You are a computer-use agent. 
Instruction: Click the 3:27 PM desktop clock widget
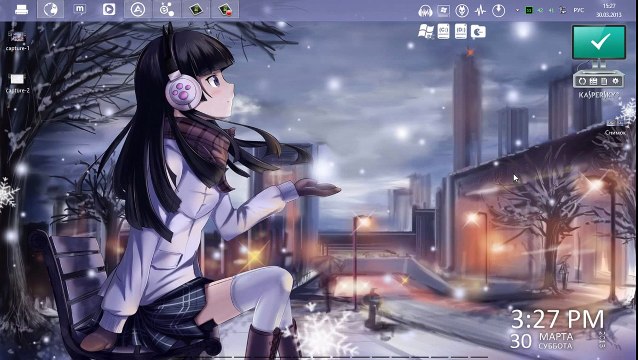tap(557, 319)
